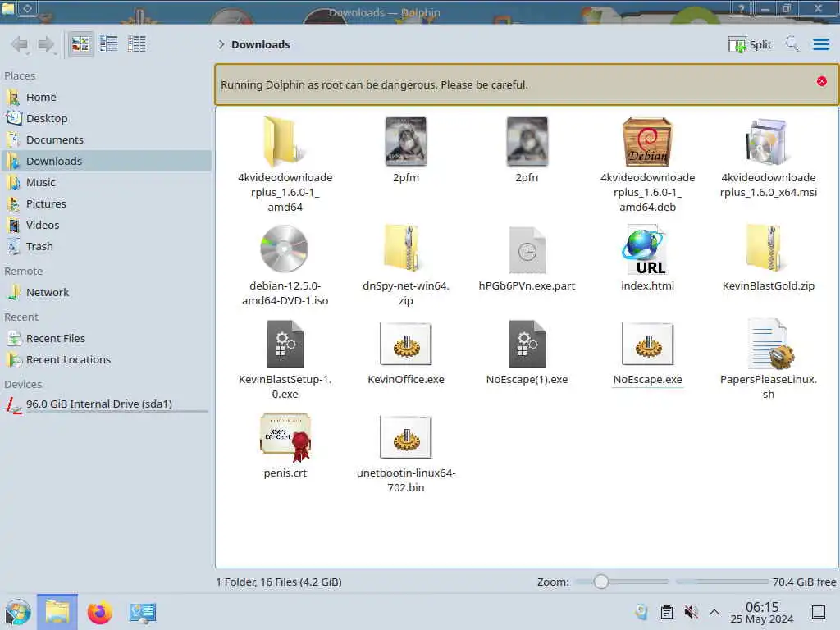Select the 4kvideodownloaderplus x64.msi installer icon
Screen dimensions: 840x630
tap(768, 141)
